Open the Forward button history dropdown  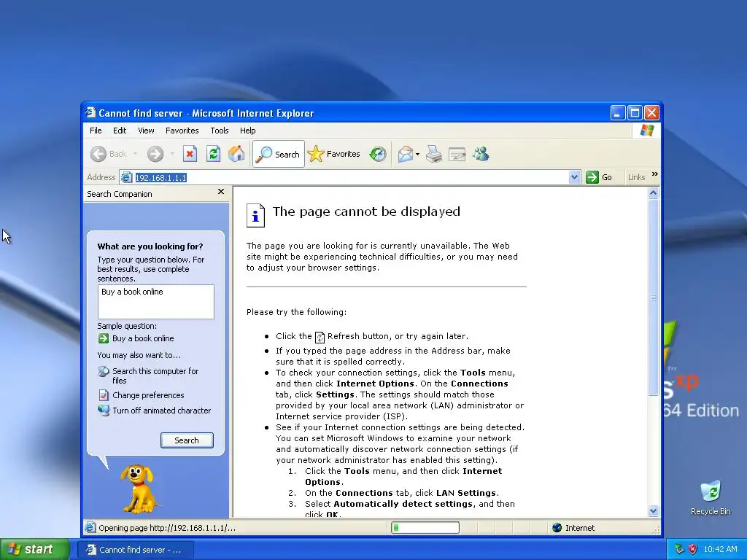(x=172, y=154)
